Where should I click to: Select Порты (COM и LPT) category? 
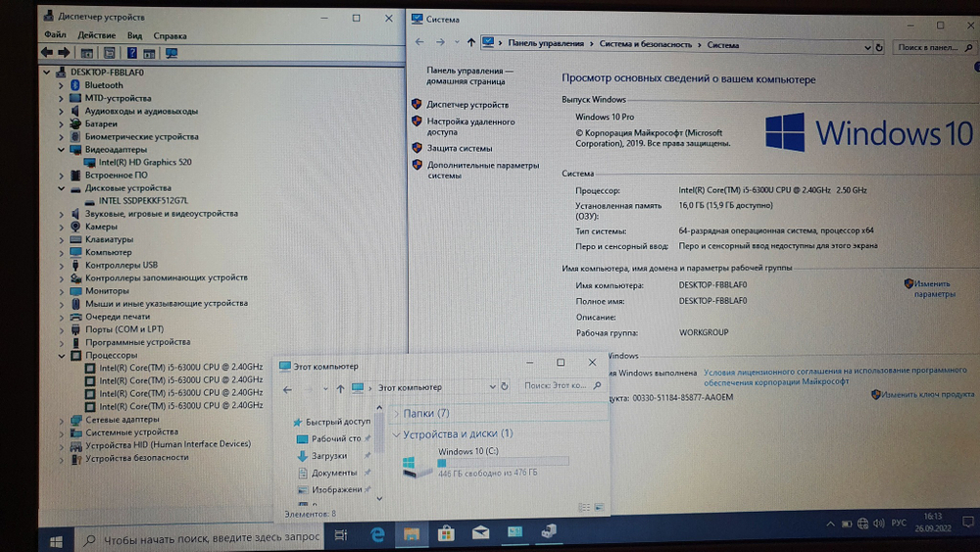[124, 328]
